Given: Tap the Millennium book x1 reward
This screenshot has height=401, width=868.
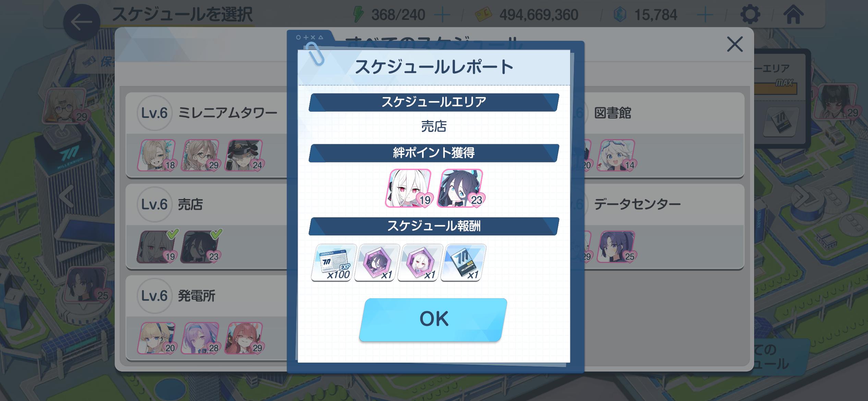Looking at the screenshot, I should point(463,263).
